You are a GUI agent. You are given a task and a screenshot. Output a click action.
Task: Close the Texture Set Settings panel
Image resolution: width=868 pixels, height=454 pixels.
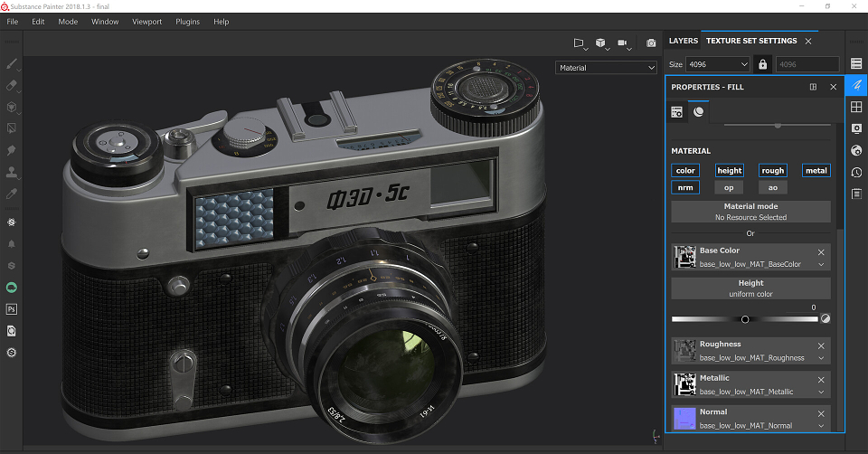point(808,41)
